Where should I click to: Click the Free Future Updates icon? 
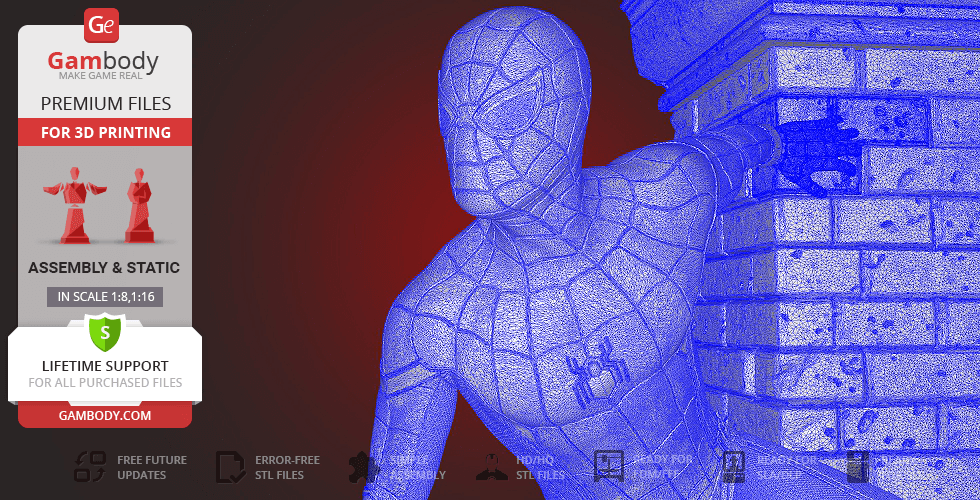[90, 467]
